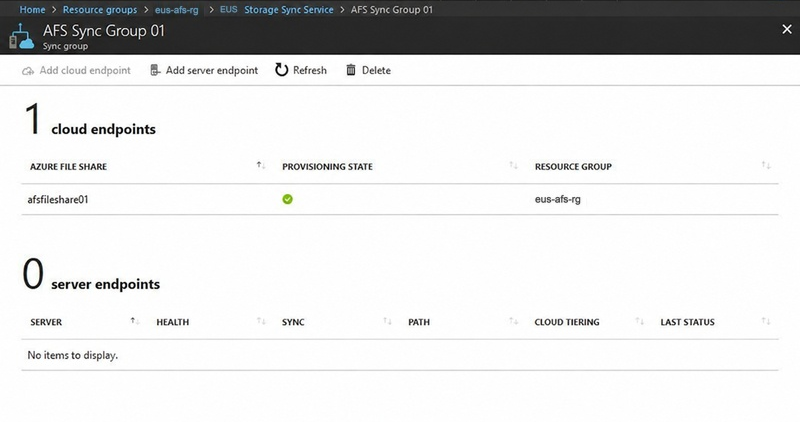The image size is (800, 422).
Task: Click the Add server endpoint icon
Action: [x=155, y=70]
